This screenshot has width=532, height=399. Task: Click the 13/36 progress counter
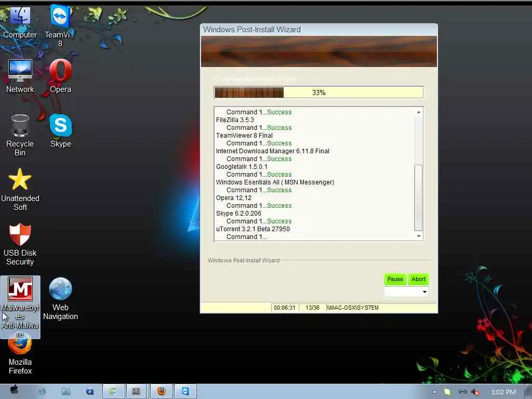(x=312, y=308)
